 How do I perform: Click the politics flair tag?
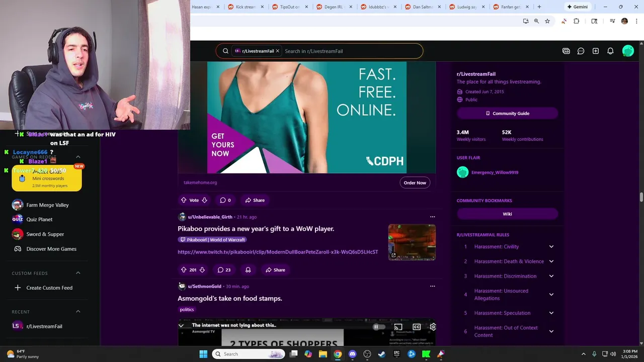tap(187, 310)
